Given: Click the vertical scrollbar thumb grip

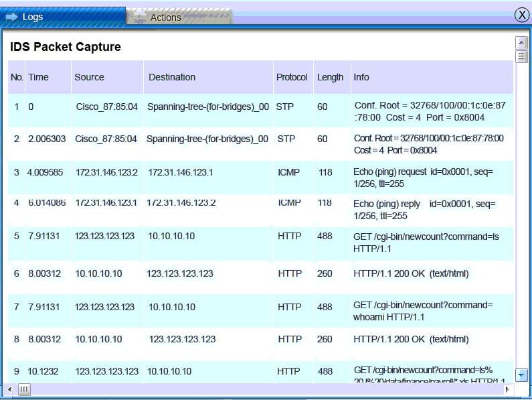Looking at the screenshot, I should pos(521,56).
